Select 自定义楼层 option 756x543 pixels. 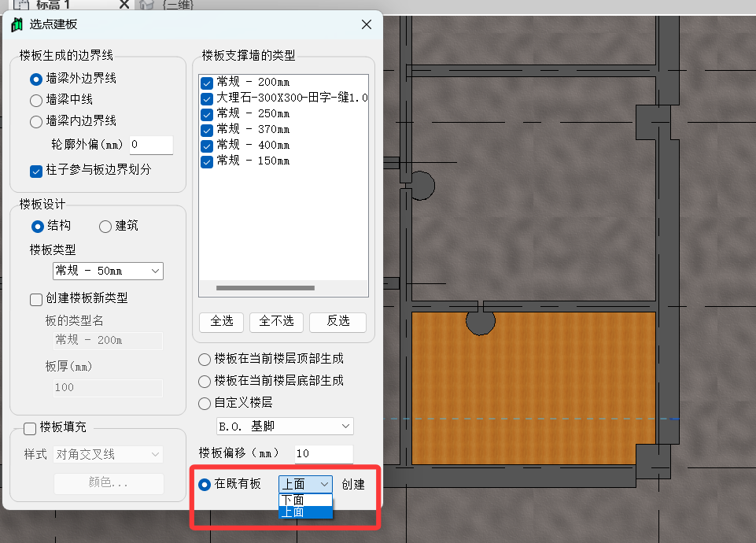click(205, 403)
